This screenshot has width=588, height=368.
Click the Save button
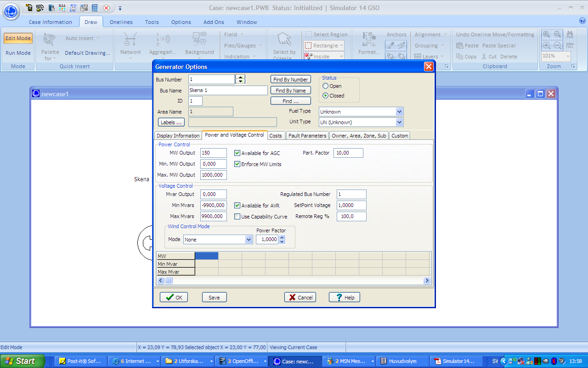[214, 297]
